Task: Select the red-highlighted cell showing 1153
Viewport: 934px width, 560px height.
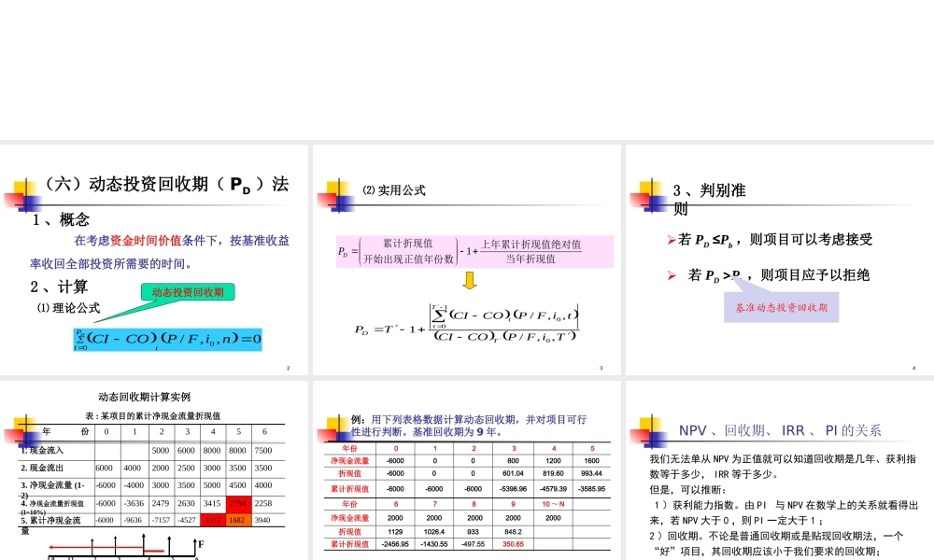Action: point(212,520)
